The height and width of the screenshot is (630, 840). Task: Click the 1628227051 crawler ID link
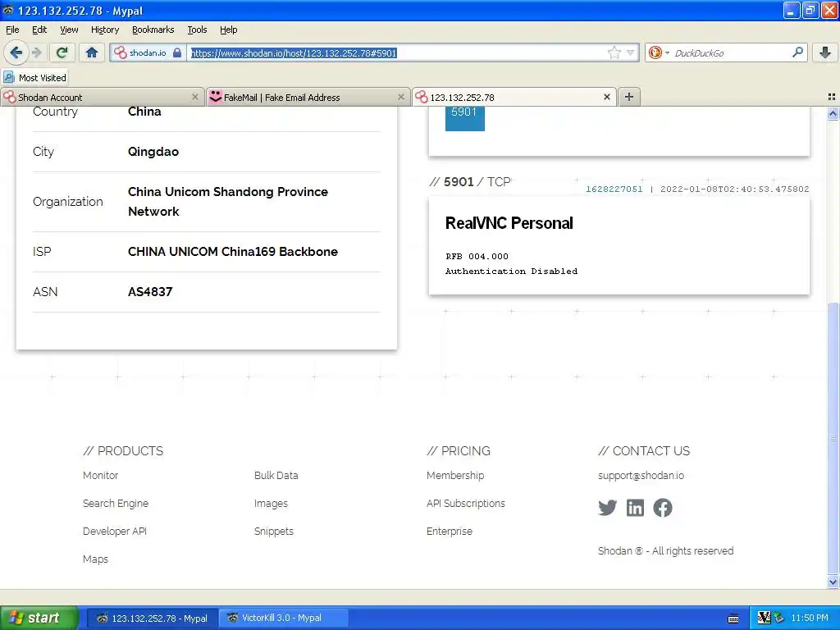(x=614, y=189)
